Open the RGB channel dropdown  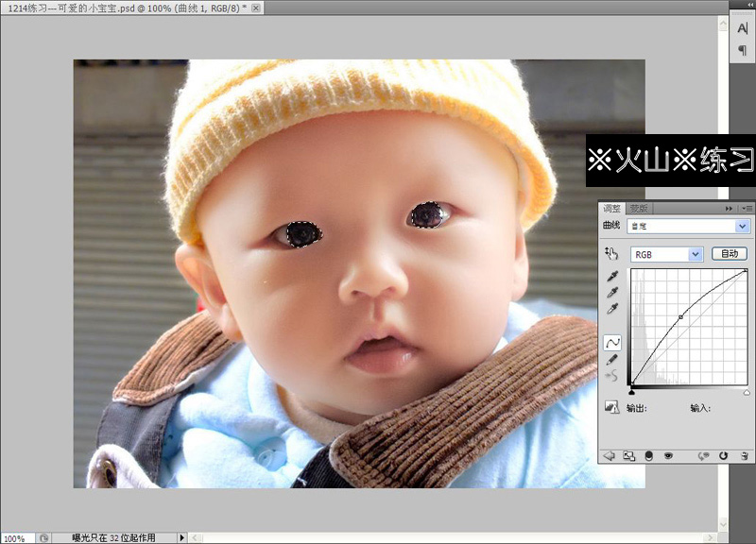666,253
